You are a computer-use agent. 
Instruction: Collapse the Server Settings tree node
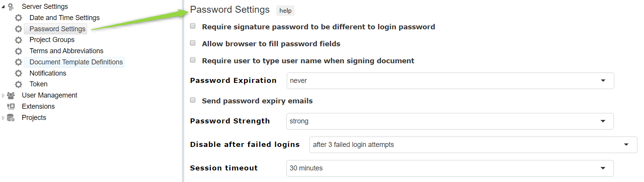coord(3,7)
